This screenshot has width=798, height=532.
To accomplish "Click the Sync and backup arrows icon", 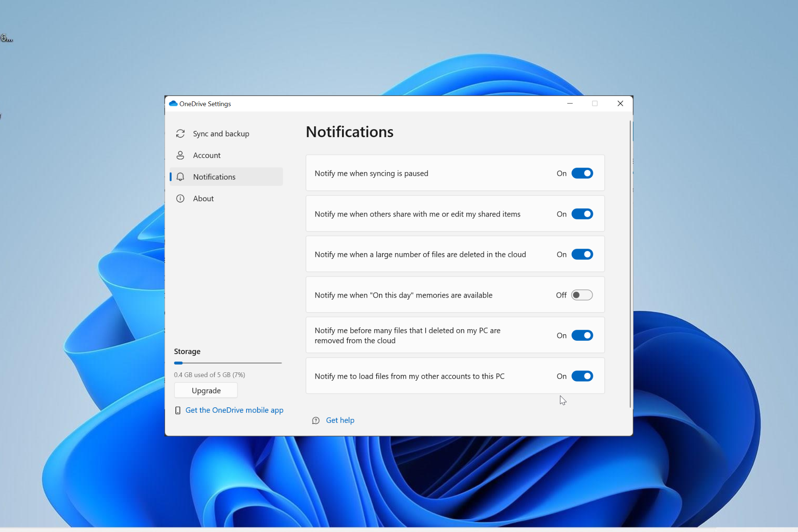I will [180, 133].
